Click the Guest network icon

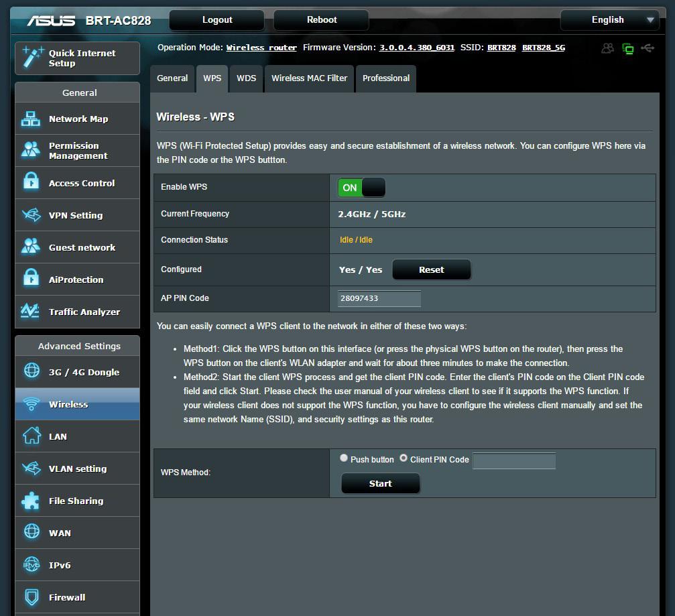point(31,247)
